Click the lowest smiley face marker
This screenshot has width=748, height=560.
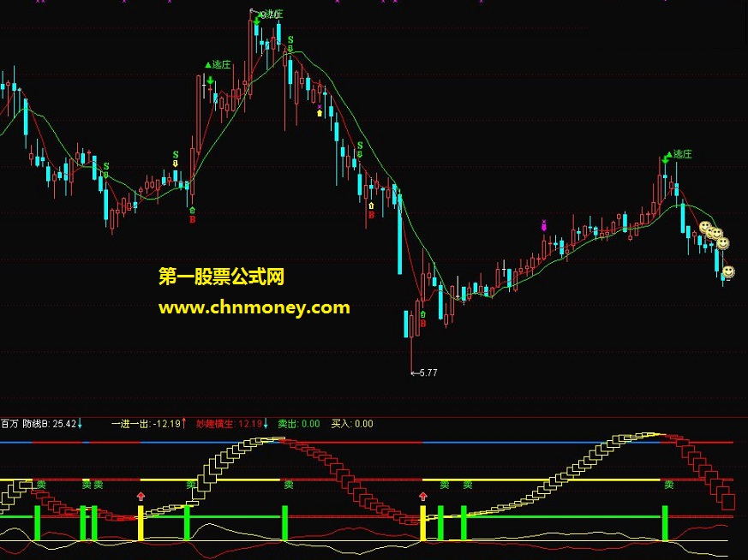click(728, 272)
